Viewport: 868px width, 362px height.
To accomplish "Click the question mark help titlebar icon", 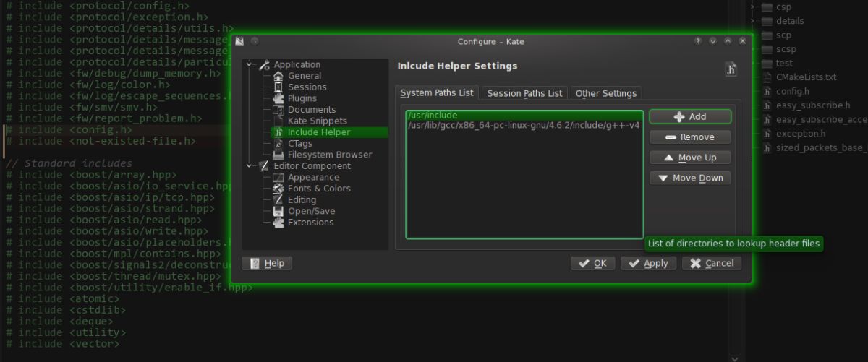I will 699,41.
